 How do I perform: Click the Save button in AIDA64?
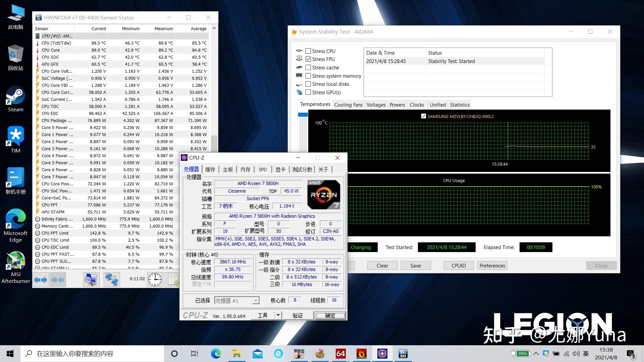coord(416,266)
